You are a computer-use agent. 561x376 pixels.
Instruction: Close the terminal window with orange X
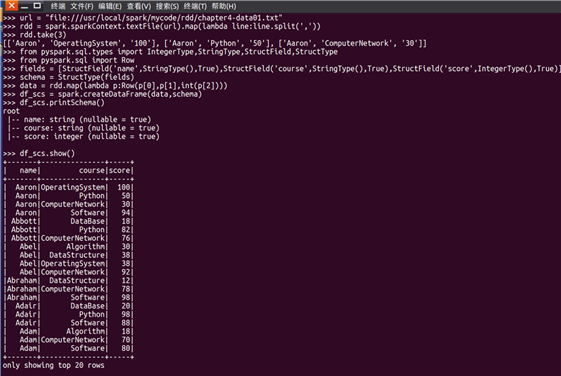(x=11, y=6)
